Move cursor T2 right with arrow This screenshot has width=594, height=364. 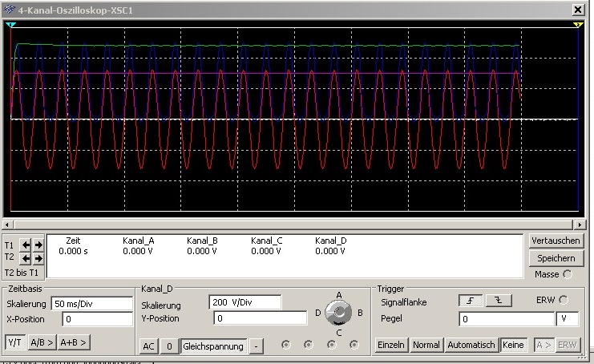38,258
